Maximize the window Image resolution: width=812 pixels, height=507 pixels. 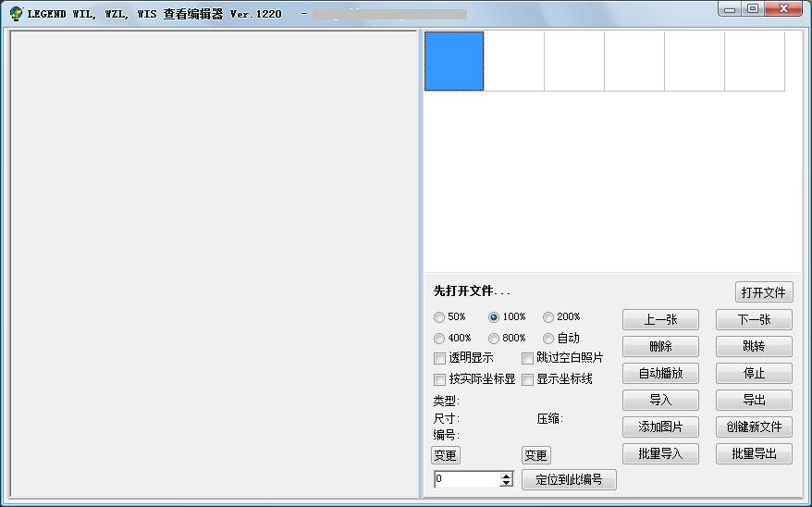[x=753, y=9]
